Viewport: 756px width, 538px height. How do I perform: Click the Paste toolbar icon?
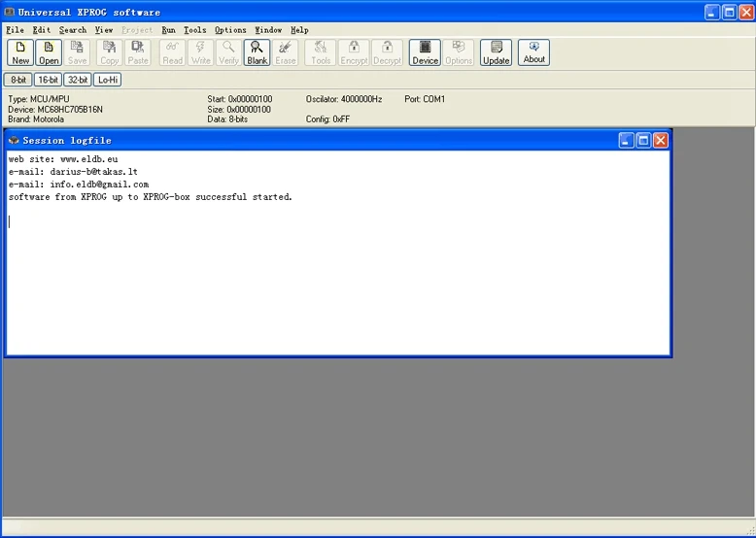(x=138, y=52)
